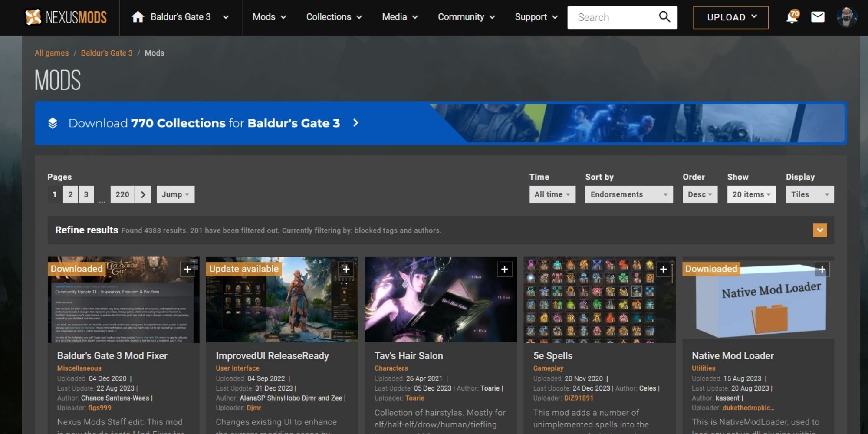Click the Nexus Mods logo

coord(64,17)
